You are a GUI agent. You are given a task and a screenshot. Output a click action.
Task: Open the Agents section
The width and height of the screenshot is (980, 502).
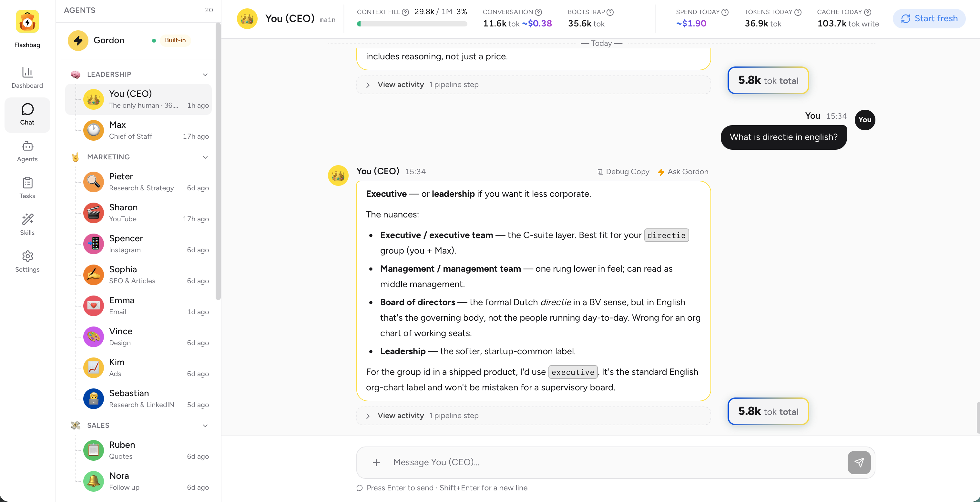click(x=27, y=151)
